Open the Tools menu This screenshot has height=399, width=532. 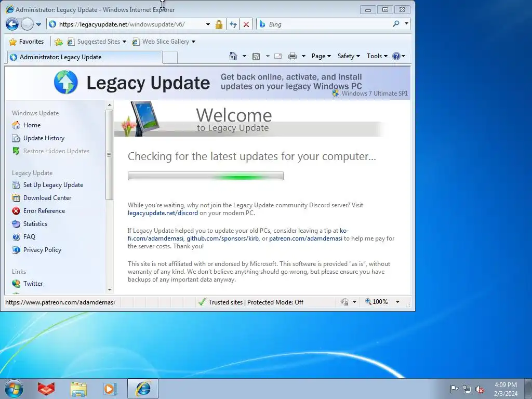pyautogui.click(x=377, y=56)
